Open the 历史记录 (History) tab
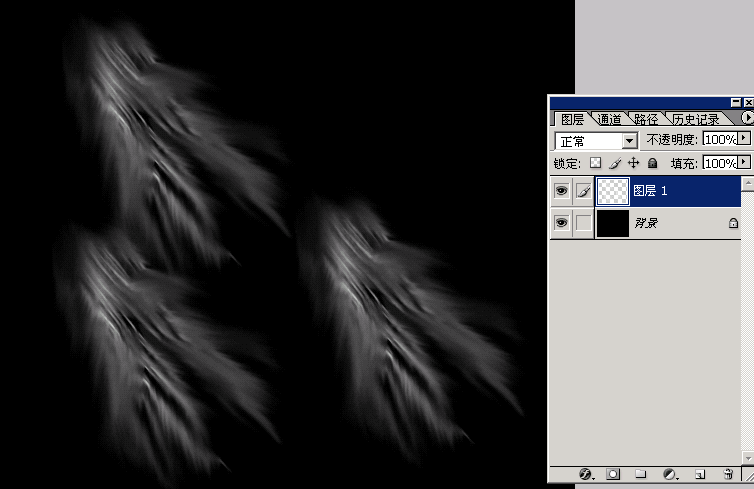 (x=695, y=119)
